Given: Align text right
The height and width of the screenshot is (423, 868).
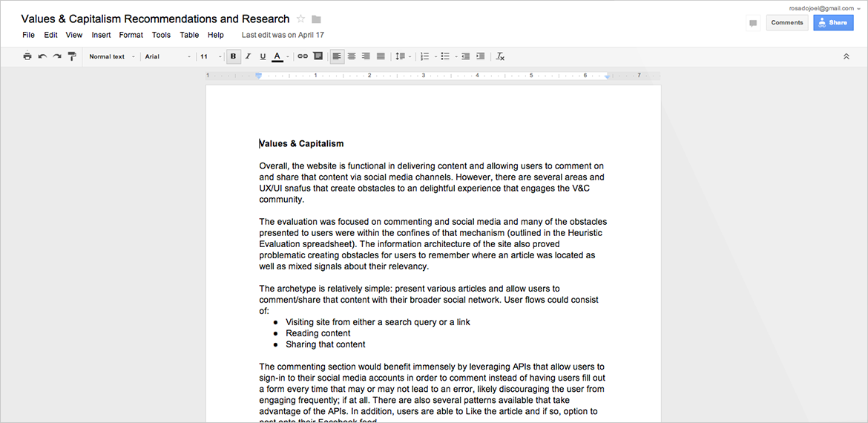Looking at the screenshot, I should click(x=366, y=56).
